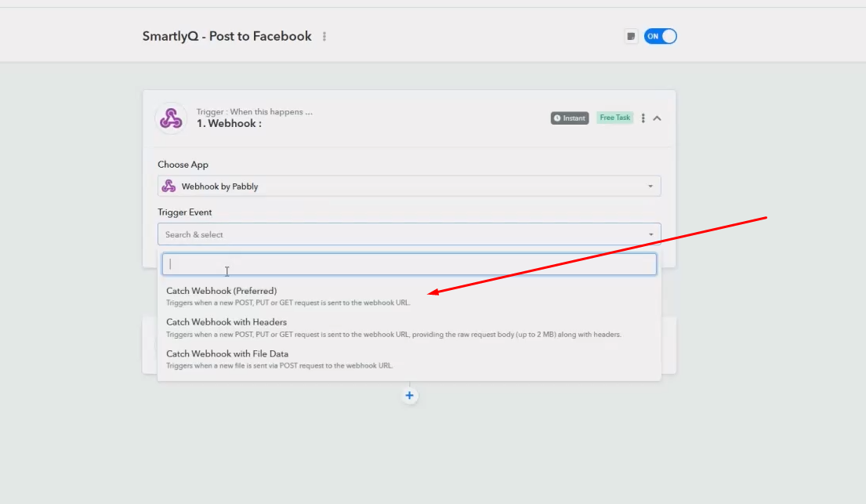Open the Webhook step three-dot options

coord(643,118)
